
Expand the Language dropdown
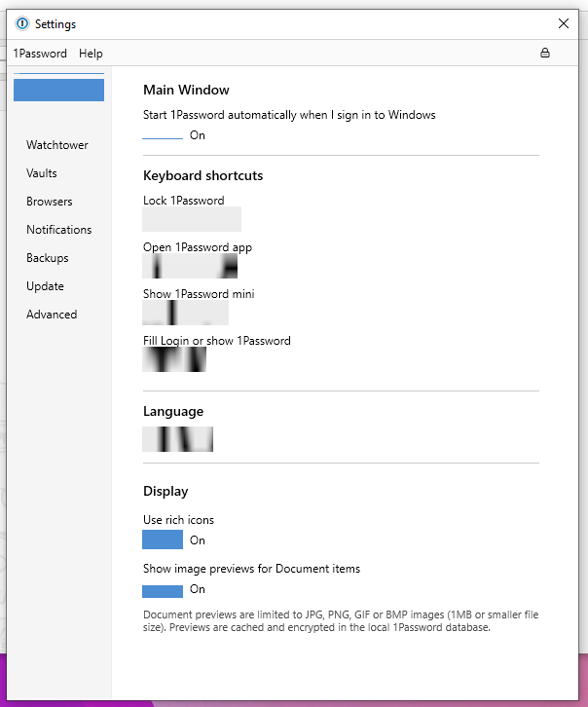coord(178,439)
